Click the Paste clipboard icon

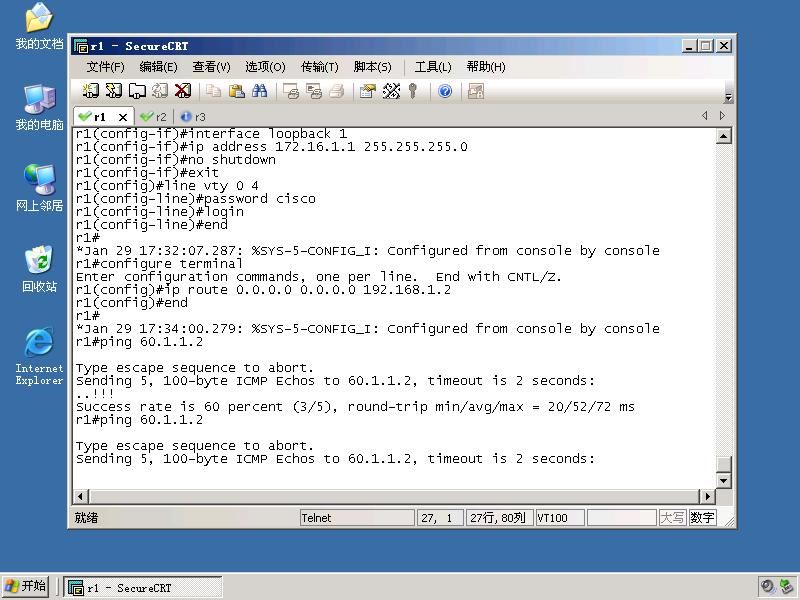tap(236, 91)
